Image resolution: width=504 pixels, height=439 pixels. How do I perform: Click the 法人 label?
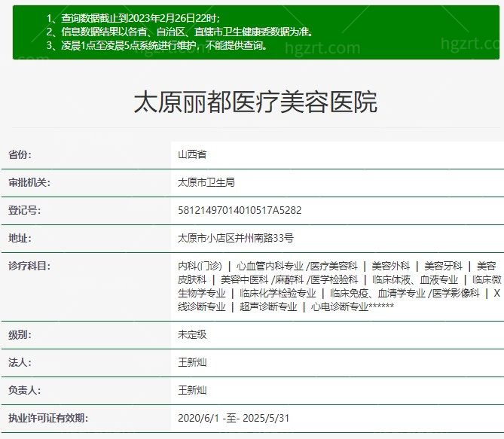tap(20, 362)
